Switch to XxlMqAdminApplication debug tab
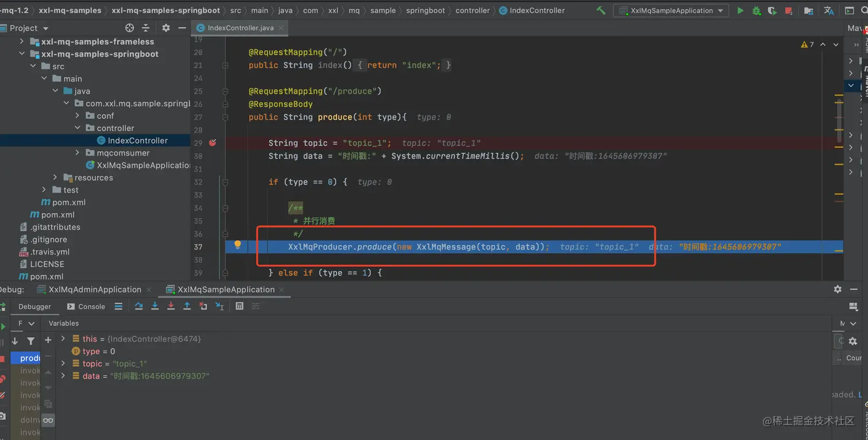Viewport: 868px width, 440px height. point(95,290)
